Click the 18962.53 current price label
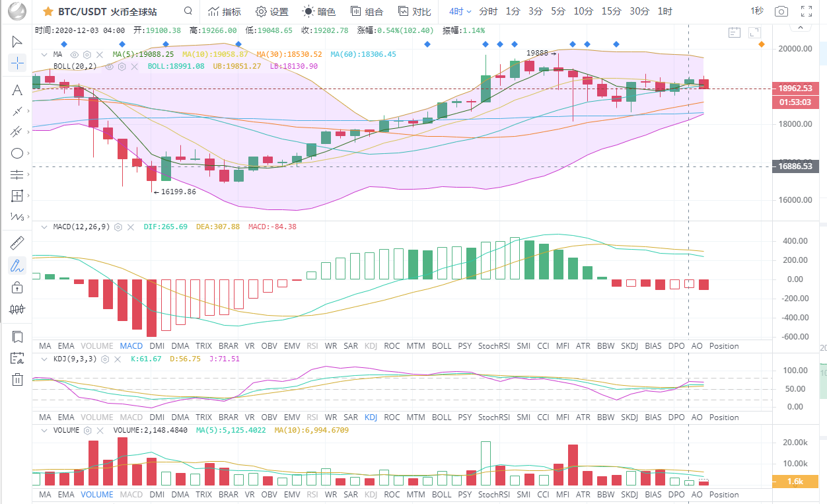Screen dimensions: 827x504 tap(795, 88)
